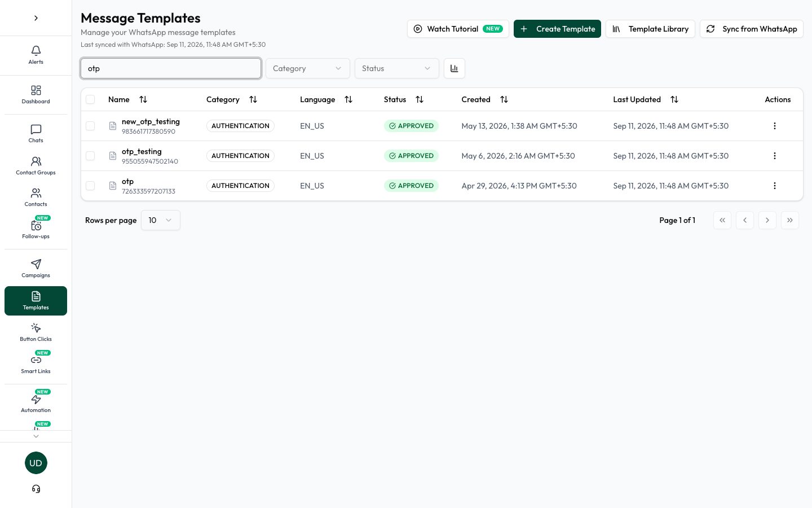Open Smart Links in the sidebar
812x508 pixels.
point(36,365)
